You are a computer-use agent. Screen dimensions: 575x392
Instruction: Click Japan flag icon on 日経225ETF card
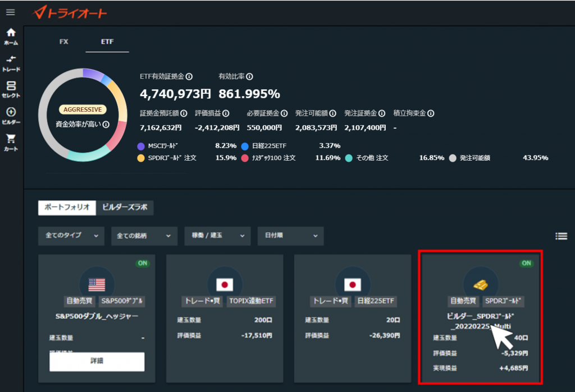353,285
